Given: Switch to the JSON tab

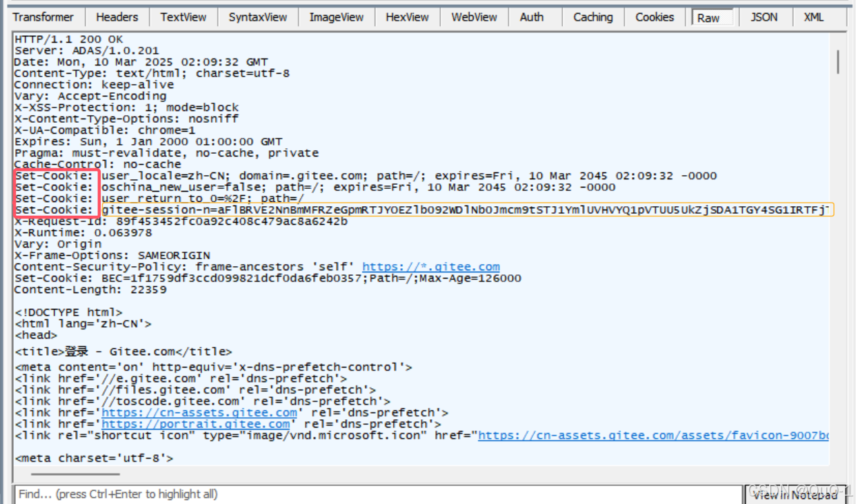Looking at the screenshot, I should pyautogui.click(x=764, y=17).
